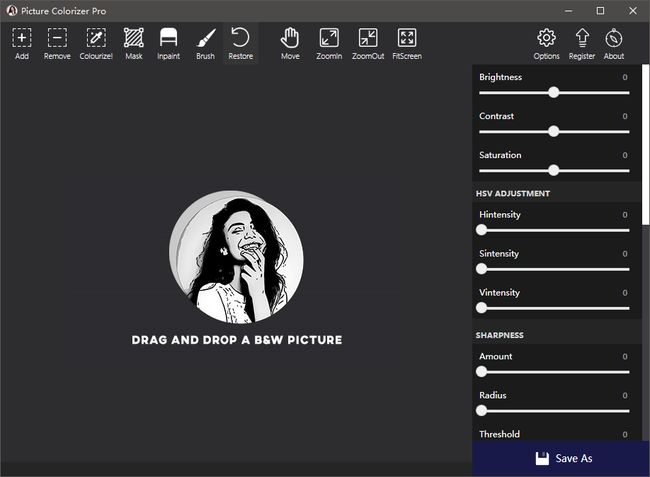This screenshot has width=650, height=477.
Task: Click the DRAG AND DROP A B&W PICTURE text
Action: coord(237,340)
